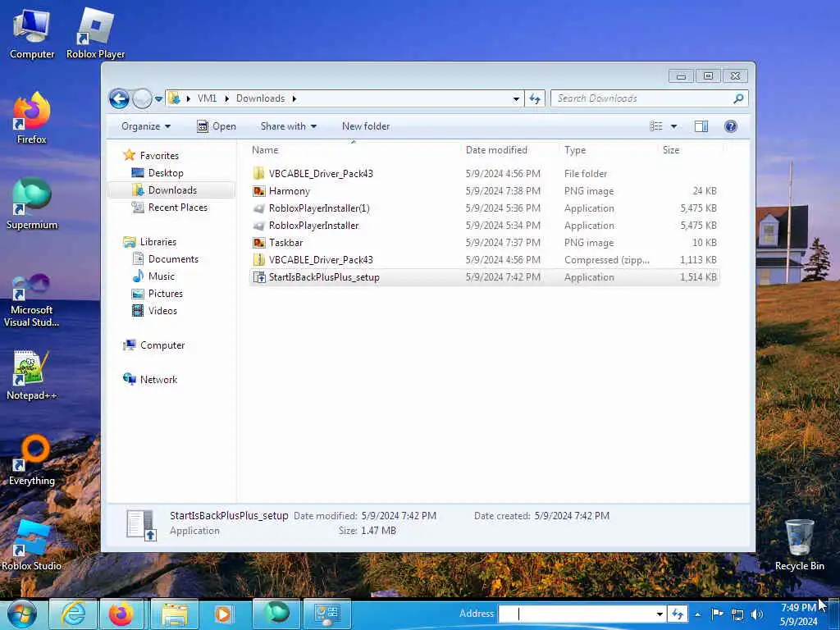The height and width of the screenshot is (630, 840).
Task: Select the Harmony PNG image
Action: tap(484, 190)
